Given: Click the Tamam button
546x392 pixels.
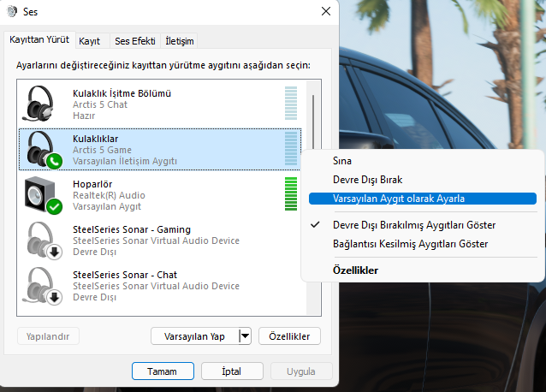Looking at the screenshot, I should [x=163, y=371].
